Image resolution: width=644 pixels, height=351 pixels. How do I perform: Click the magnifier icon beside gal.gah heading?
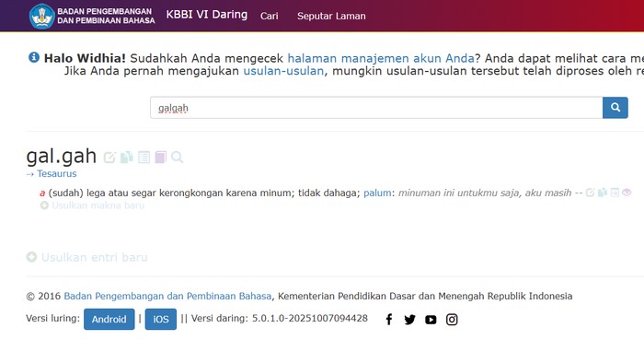[177, 158]
